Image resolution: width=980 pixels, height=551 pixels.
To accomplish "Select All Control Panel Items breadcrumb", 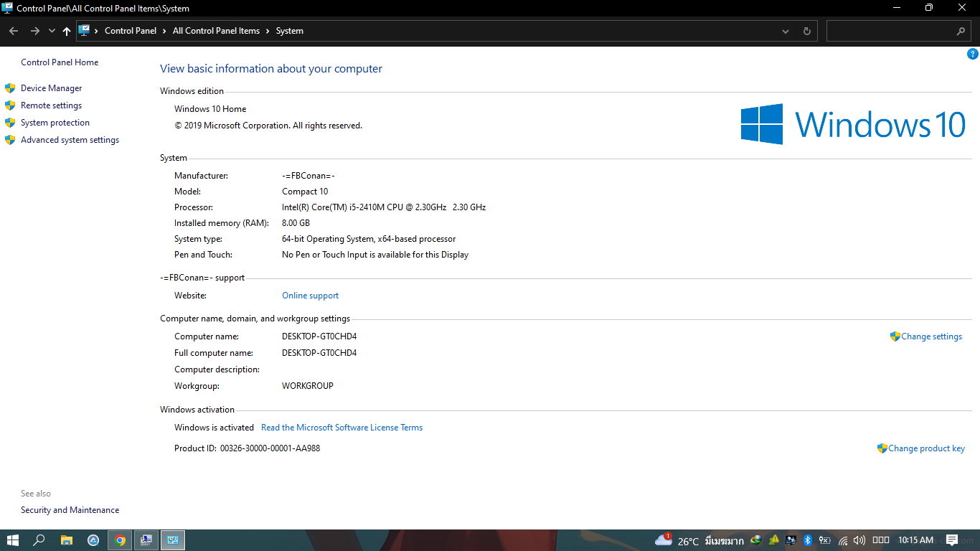I will tap(216, 31).
